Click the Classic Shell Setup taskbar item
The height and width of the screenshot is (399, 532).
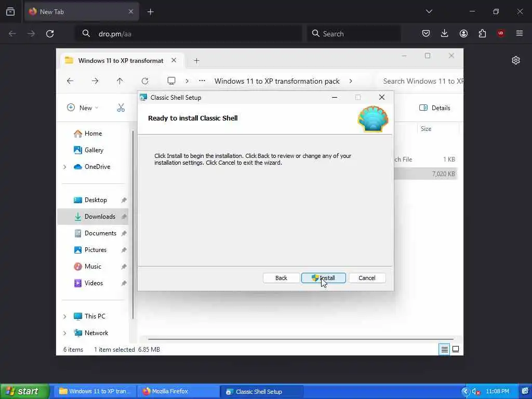[262, 391]
